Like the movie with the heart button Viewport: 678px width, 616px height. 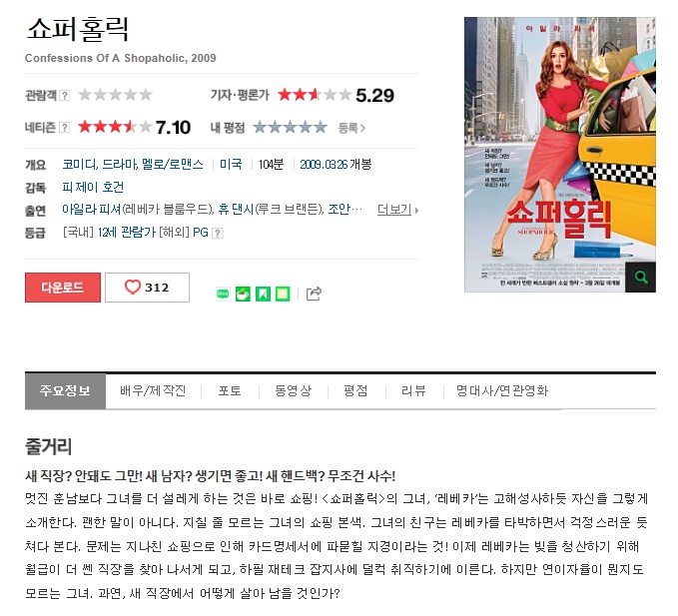147,288
